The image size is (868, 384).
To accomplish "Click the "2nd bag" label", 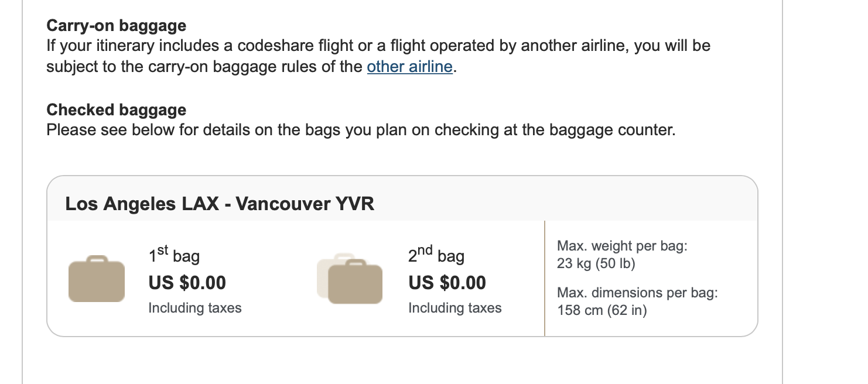I will point(436,255).
